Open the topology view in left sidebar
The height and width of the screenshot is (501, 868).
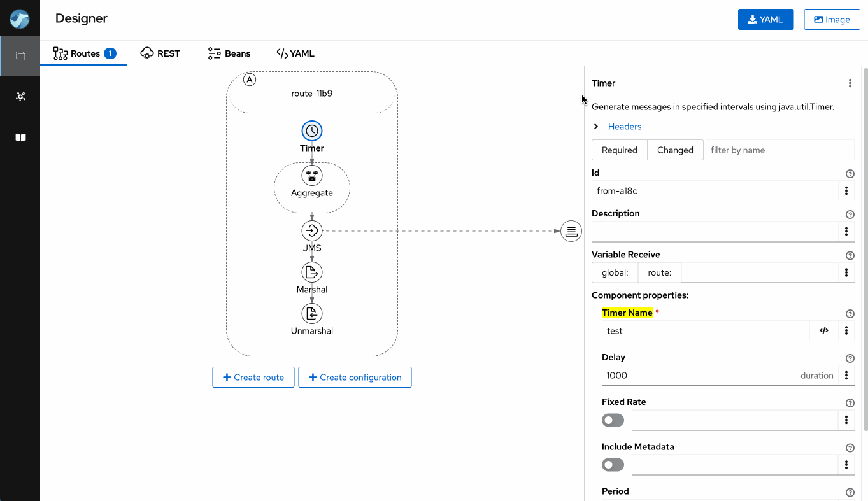[20, 97]
